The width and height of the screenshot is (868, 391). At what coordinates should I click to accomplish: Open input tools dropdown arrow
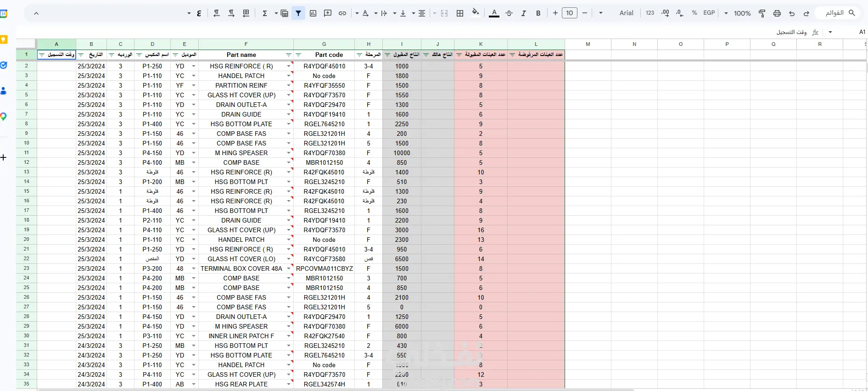click(189, 13)
